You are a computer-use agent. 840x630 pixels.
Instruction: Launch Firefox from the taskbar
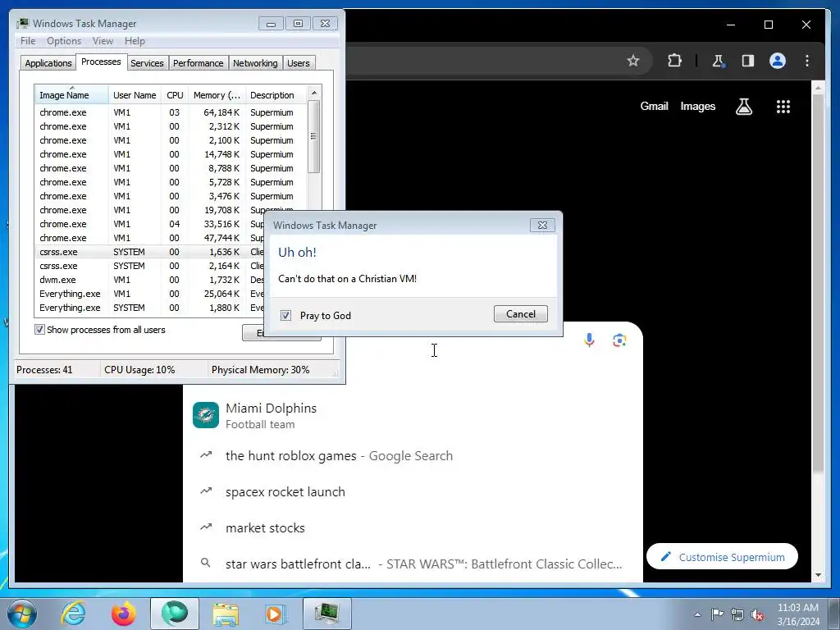pos(123,614)
